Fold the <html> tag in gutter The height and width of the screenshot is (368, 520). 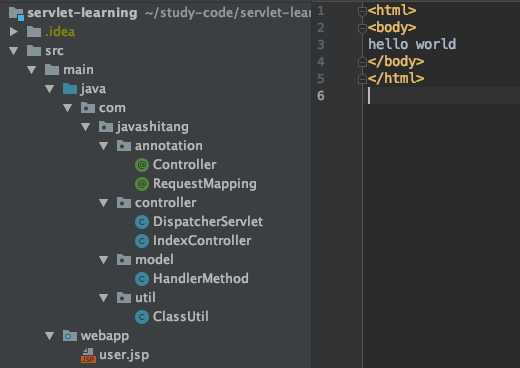pyautogui.click(x=362, y=11)
